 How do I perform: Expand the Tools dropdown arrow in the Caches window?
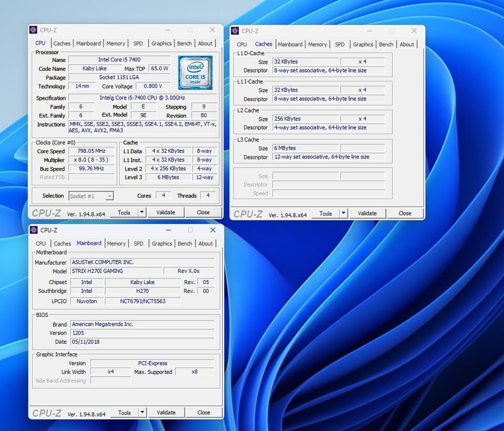point(343,214)
